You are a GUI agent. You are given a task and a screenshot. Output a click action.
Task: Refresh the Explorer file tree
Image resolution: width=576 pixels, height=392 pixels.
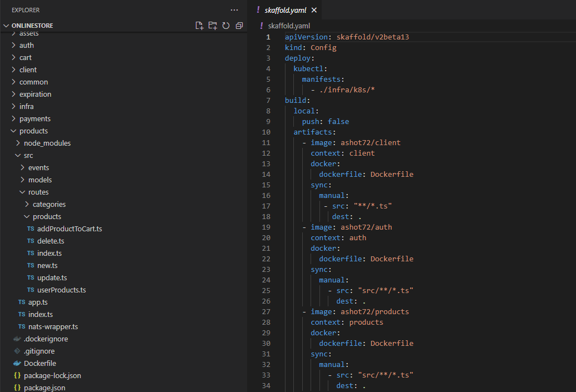226,26
